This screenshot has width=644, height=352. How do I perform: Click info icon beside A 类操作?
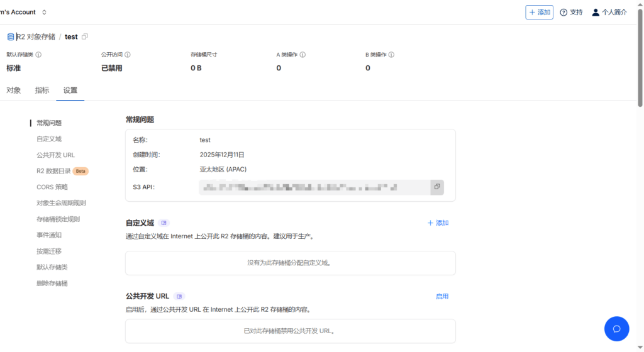303,55
